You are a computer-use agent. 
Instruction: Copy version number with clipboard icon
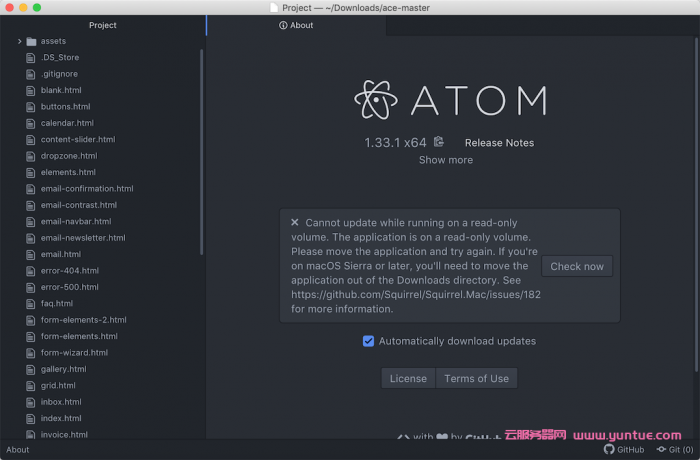(x=438, y=142)
